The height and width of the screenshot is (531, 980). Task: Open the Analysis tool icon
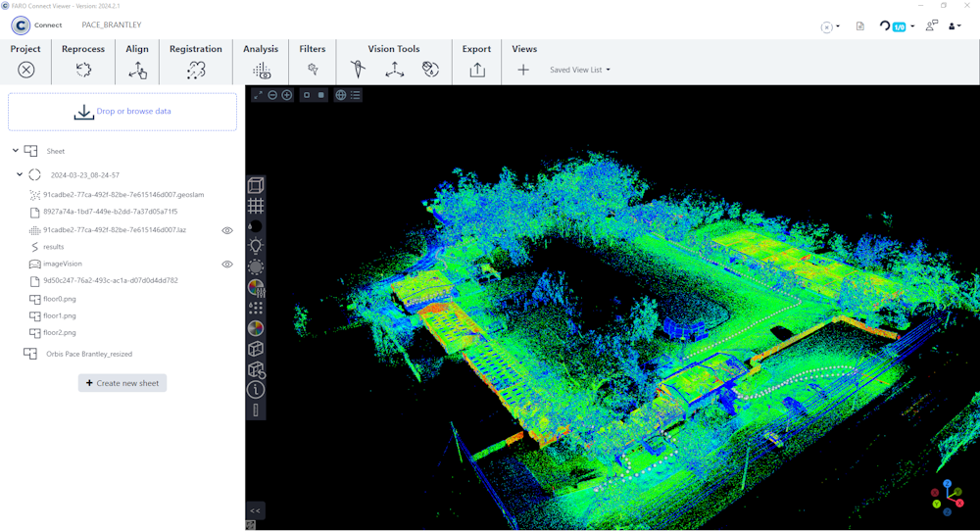[261, 70]
